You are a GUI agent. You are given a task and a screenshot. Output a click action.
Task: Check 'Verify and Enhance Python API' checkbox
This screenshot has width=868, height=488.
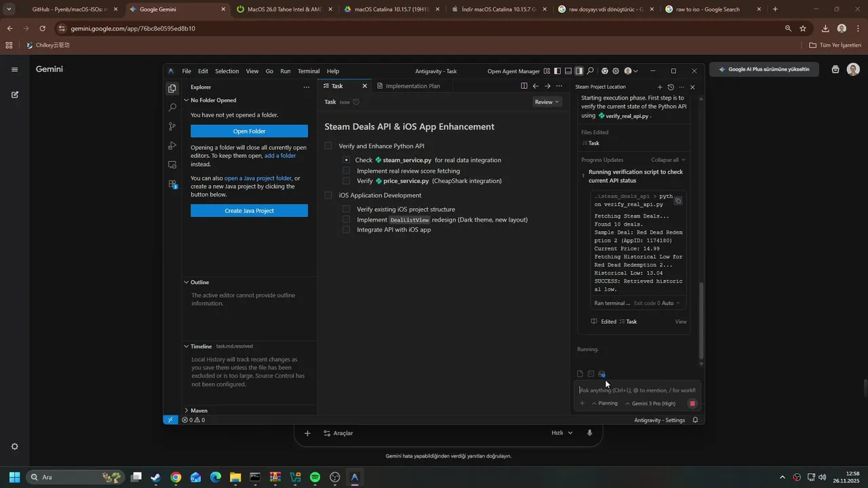[x=328, y=146]
